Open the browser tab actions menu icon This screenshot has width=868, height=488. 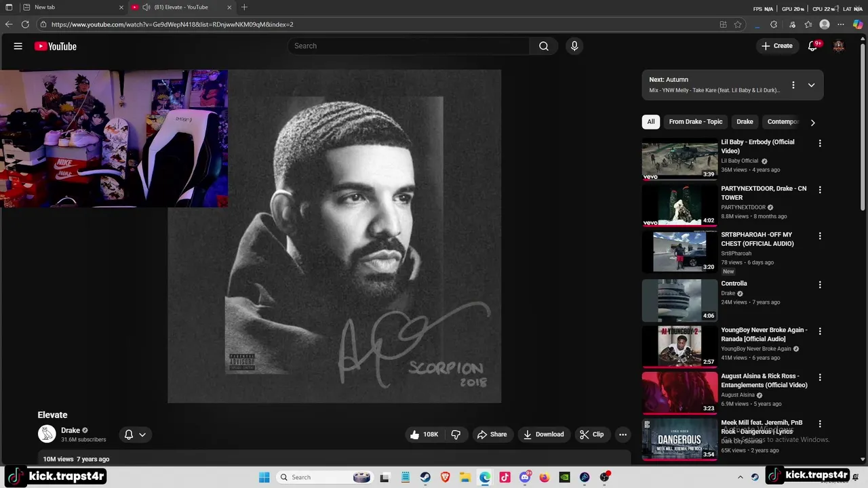coord(9,7)
